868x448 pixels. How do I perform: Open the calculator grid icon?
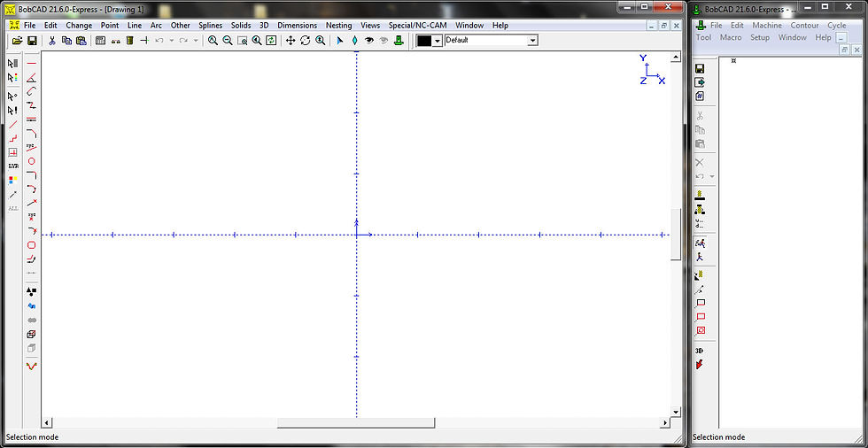[101, 41]
